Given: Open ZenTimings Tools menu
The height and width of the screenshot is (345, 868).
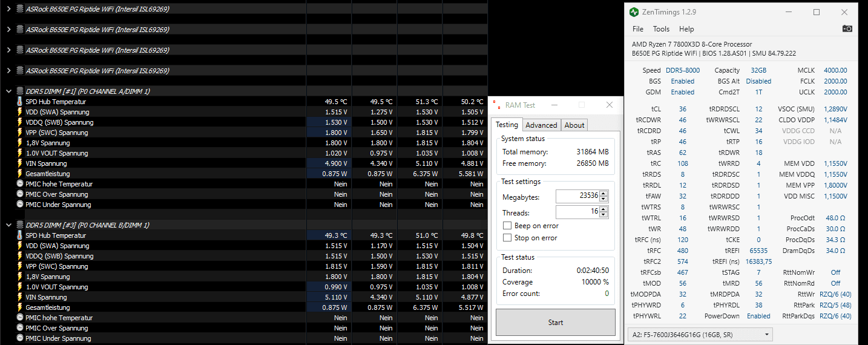Looking at the screenshot, I should pyautogui.click(x=661, y=29).
